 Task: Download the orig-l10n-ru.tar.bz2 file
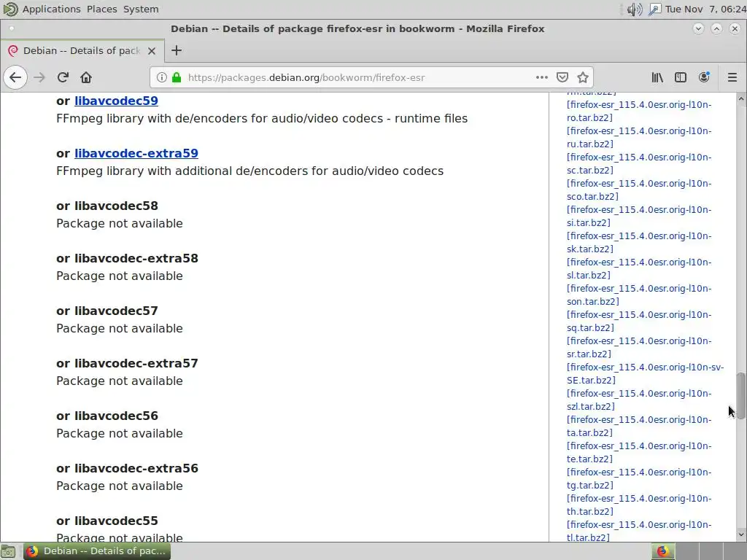pyautogui.click(x=639, y=137)
